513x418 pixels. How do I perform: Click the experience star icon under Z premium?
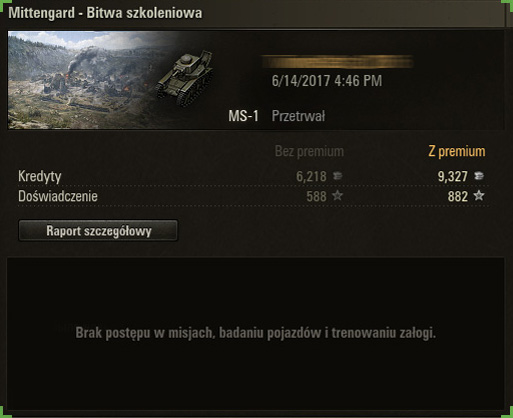tap(479, 196)
